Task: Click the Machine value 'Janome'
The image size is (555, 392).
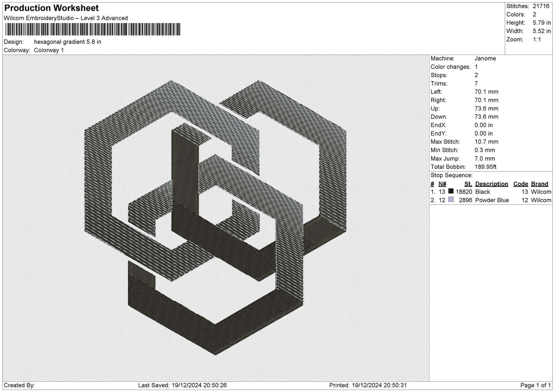Action: click(485, 59)
